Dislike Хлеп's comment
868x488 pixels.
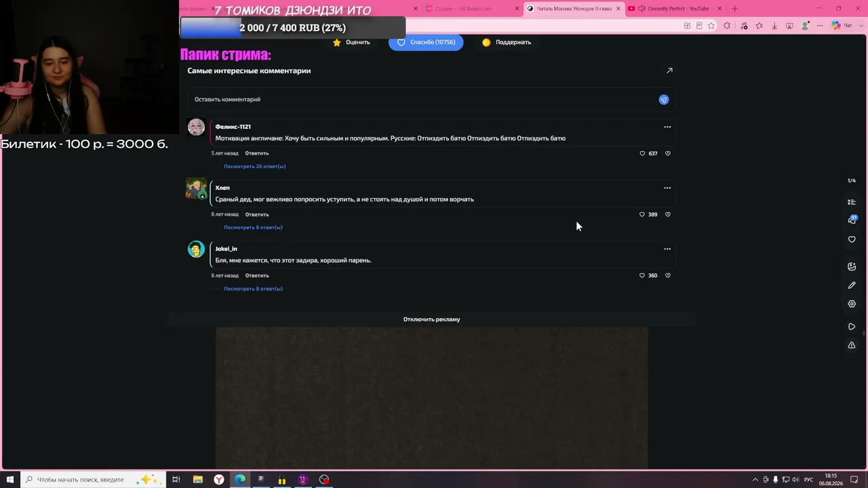[x=668, y=214]
